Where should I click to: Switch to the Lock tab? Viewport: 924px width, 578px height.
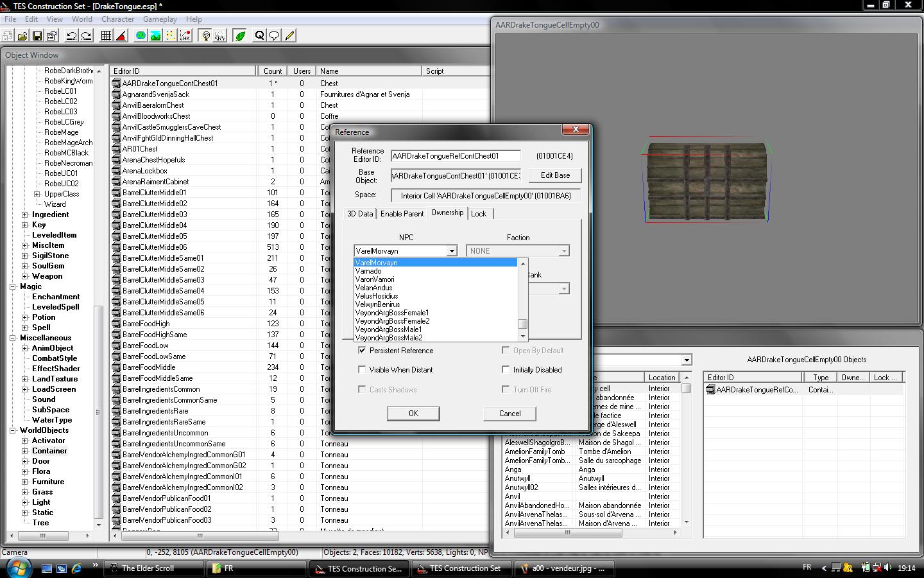coord(479,214)
